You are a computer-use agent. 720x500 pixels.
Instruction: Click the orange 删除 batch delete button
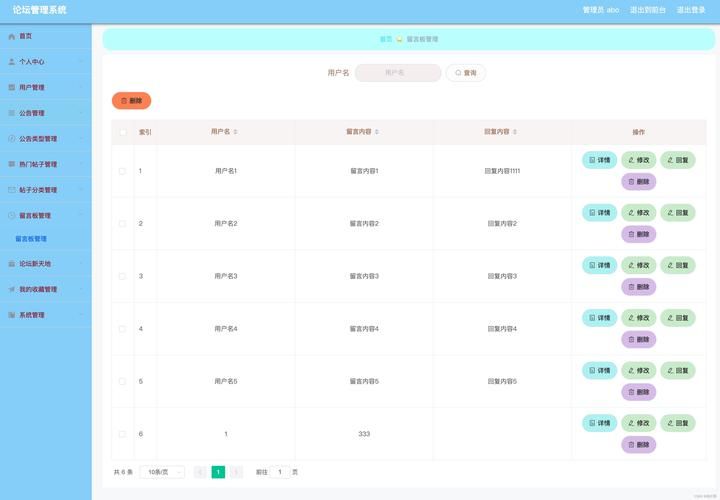131,101
